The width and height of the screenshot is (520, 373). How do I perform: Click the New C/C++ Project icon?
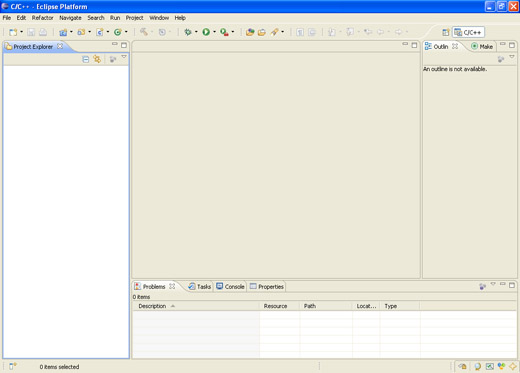pyautogui.click(x=63, y=32)
